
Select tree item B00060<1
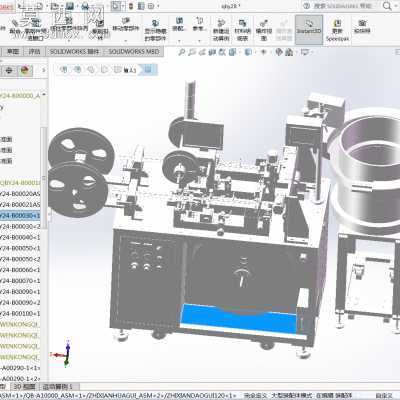20,270
